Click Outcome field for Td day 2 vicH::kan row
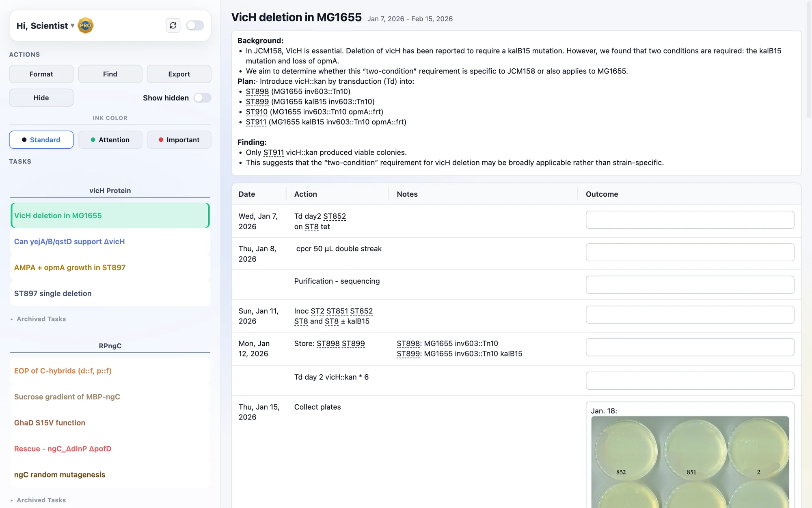This screenshot has height=508, width=812. click(x=690, y=381)
